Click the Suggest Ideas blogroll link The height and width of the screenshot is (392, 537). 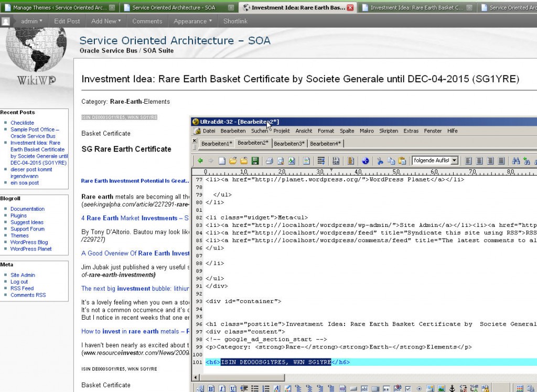click(x=27, y=222)
